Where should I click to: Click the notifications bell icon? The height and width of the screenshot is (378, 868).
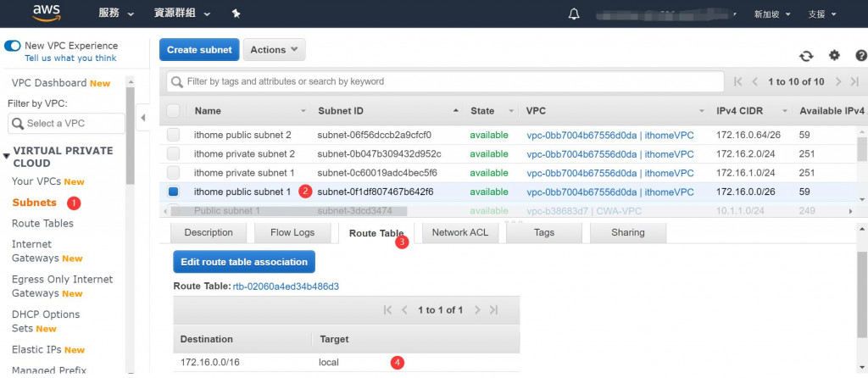pos(574,14)
